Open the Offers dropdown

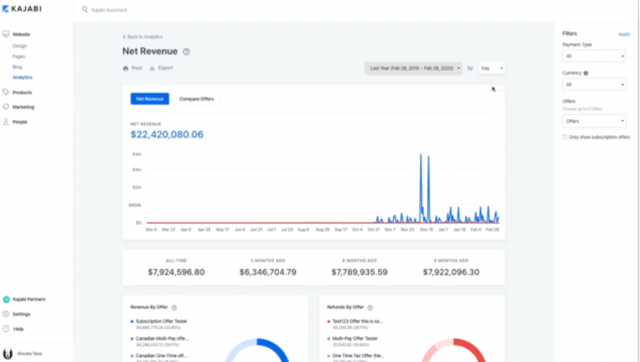[594, 121]
